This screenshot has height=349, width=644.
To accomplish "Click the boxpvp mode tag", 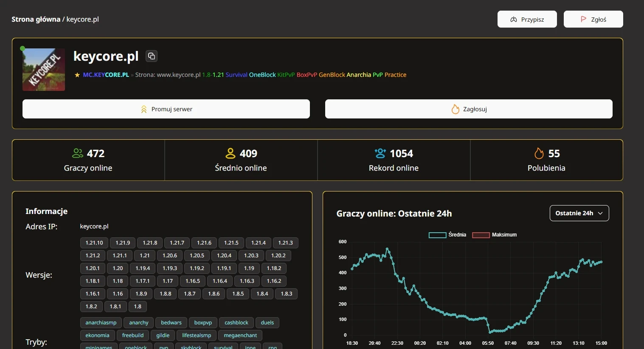I will point(203,323).
